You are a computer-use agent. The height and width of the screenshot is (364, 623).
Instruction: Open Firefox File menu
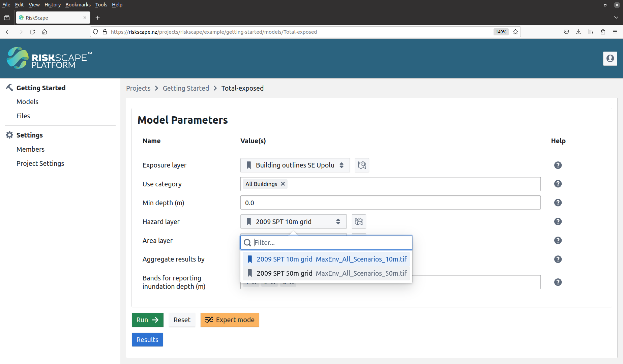pyautogui.click(x=6, y=5)
